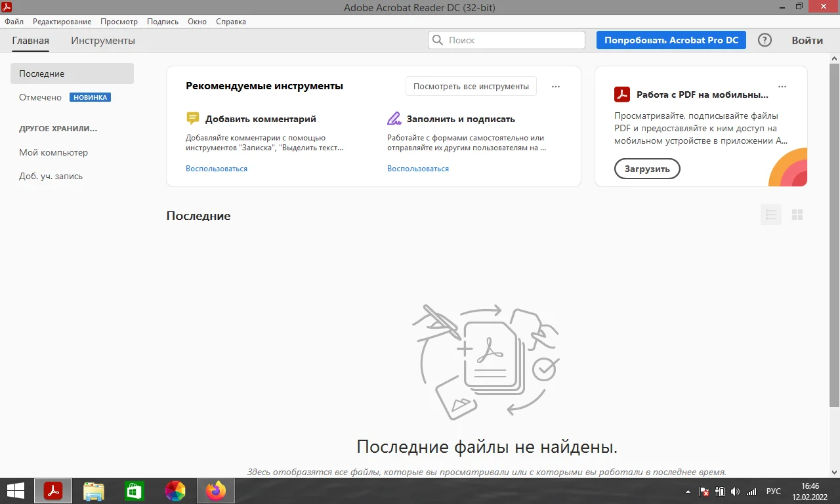Click the РУС language indicator

(x=773, y=491)
